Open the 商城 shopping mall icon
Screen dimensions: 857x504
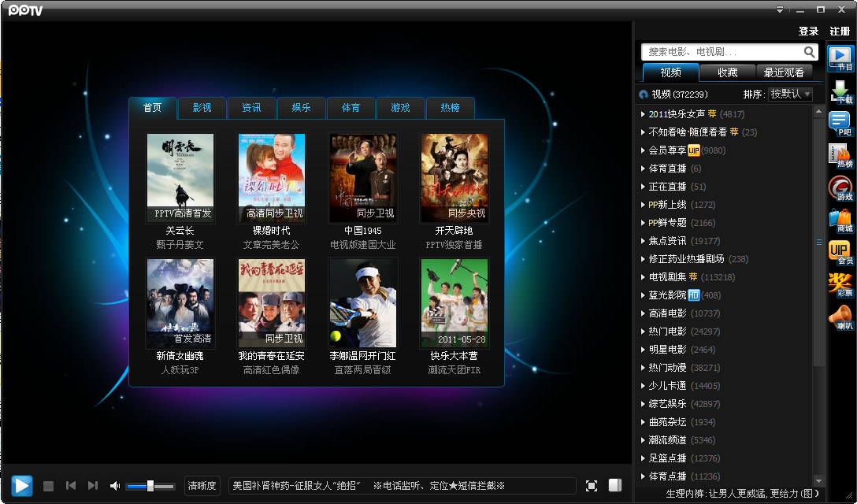click(841, 220)
